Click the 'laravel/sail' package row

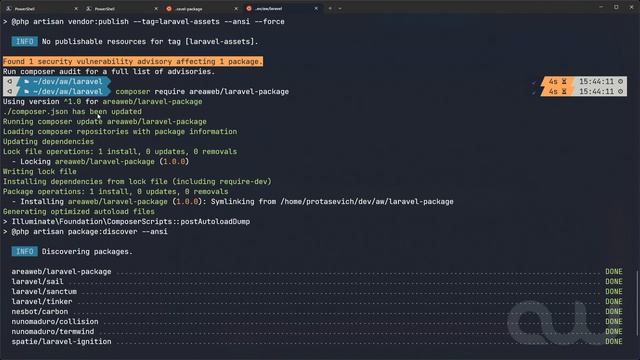317,281
